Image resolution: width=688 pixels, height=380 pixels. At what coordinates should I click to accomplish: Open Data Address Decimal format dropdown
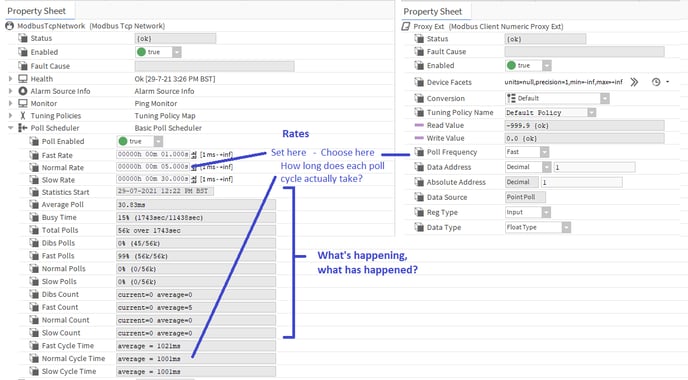tap(546, 167)
